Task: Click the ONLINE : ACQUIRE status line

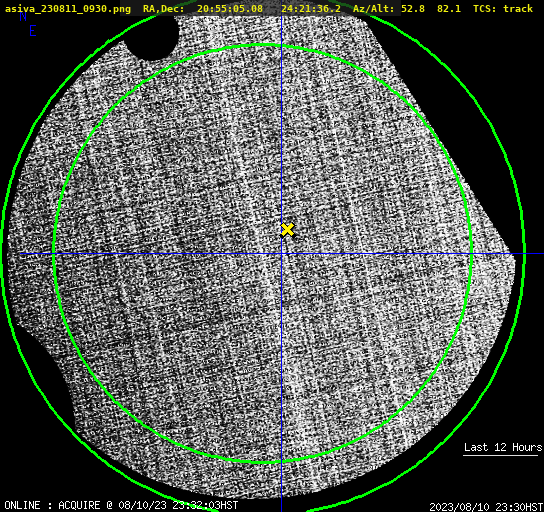Action: coord(121,505)
